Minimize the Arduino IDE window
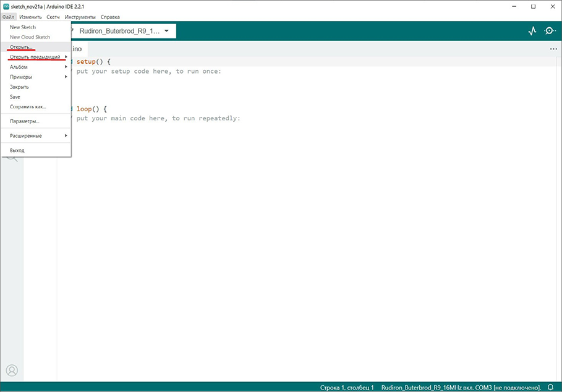 click(x=514, y=6)
